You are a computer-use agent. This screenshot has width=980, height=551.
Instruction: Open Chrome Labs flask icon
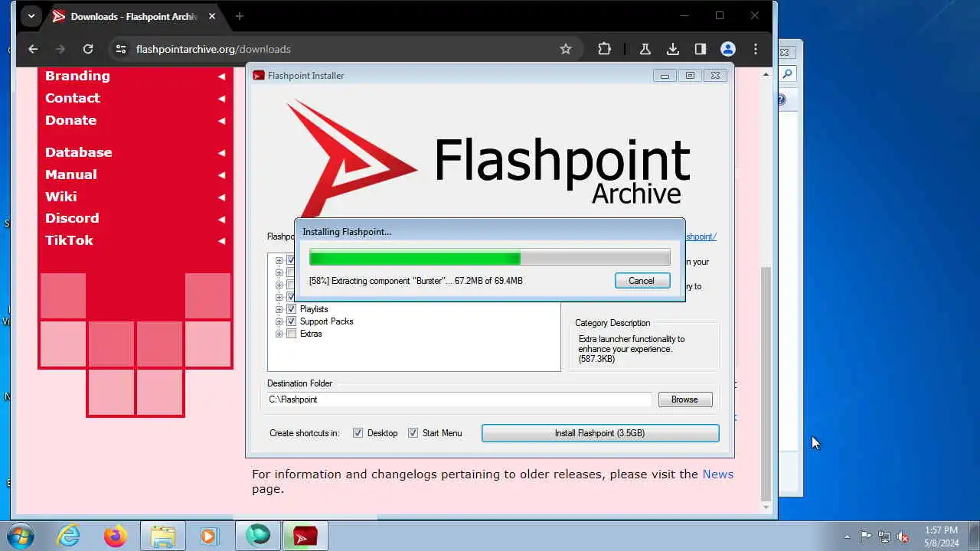coord(645,49)
